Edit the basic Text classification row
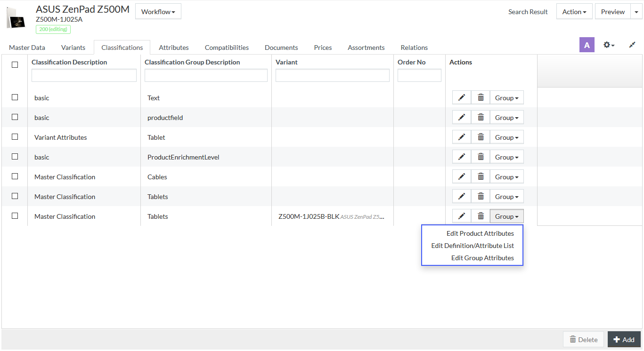This screenshot has width=644, height=351. pyautogui.click(x=462, y=98)
